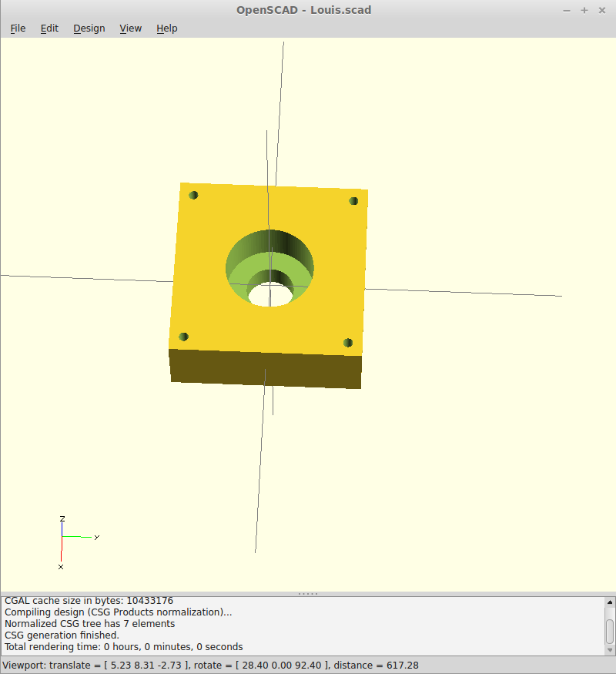This screenshot has height=674, width=616.
Task: Click the splitter handle above the console
Action: (x=308, y=593)
